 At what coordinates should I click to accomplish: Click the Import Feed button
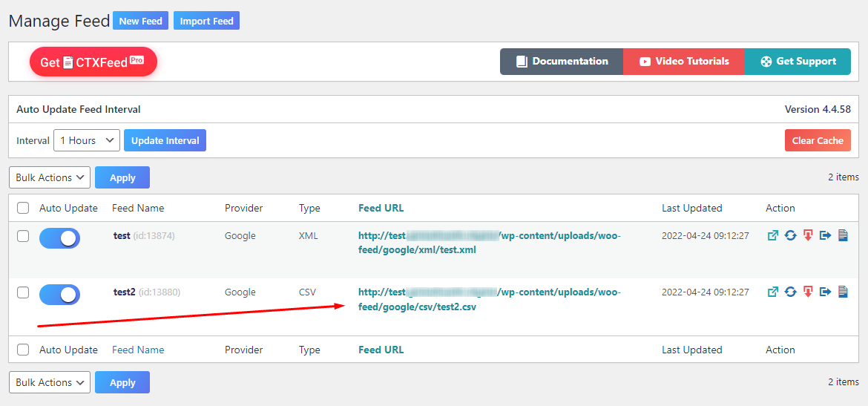pyautogui.click(x=206, y=21)
